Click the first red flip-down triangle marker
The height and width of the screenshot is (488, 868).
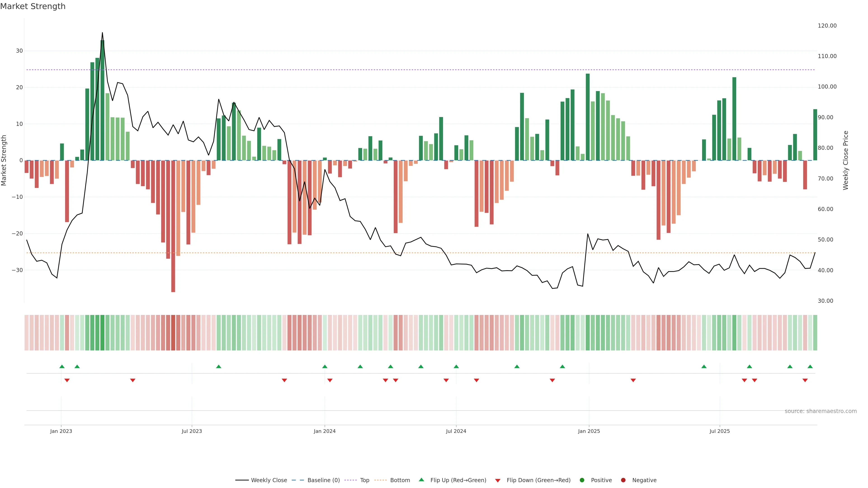[67, 380]
